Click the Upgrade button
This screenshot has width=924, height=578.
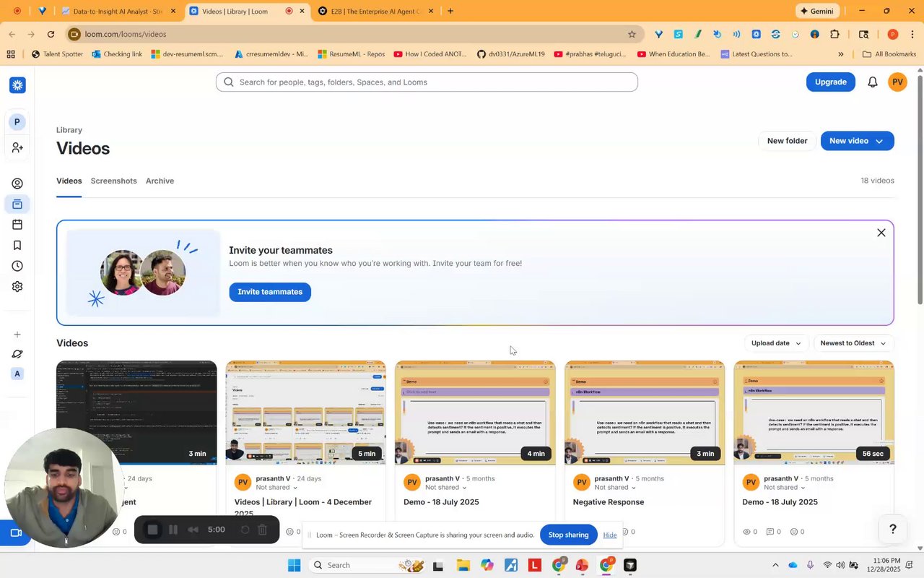831,82
